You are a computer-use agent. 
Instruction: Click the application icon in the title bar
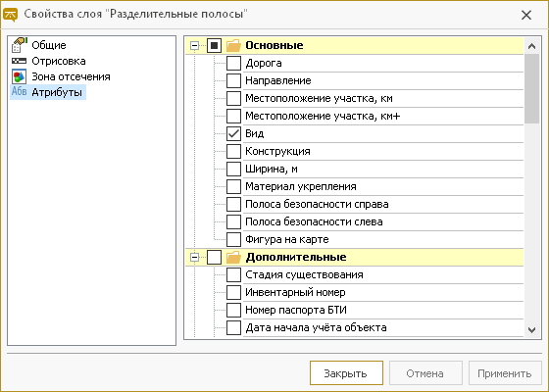[x=10, y=15]
